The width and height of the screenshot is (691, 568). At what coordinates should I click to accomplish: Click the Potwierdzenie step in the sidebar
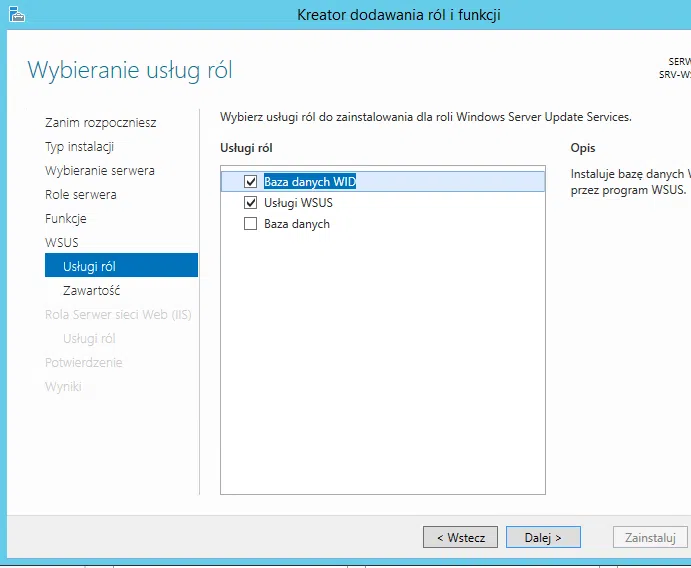point(83,363)
